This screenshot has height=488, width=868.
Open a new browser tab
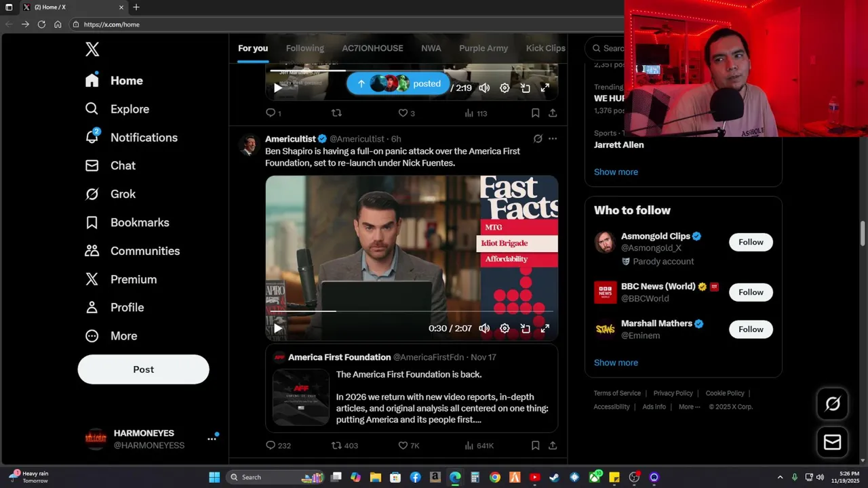[136, 7]
